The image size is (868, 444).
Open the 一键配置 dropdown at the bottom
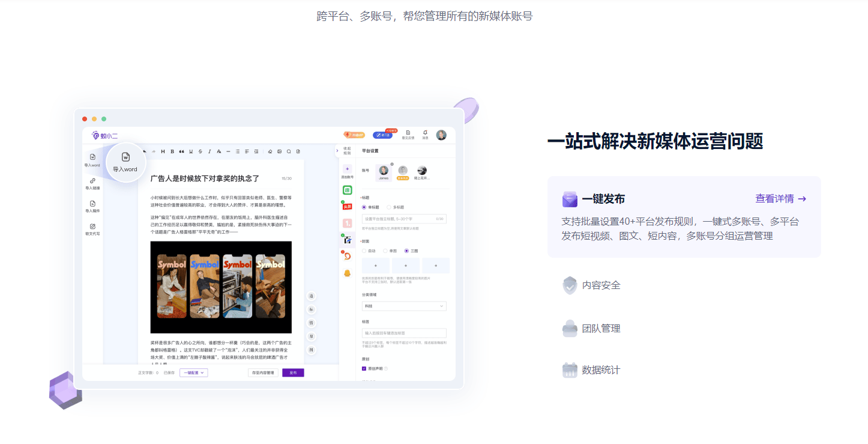coord(193,373)
